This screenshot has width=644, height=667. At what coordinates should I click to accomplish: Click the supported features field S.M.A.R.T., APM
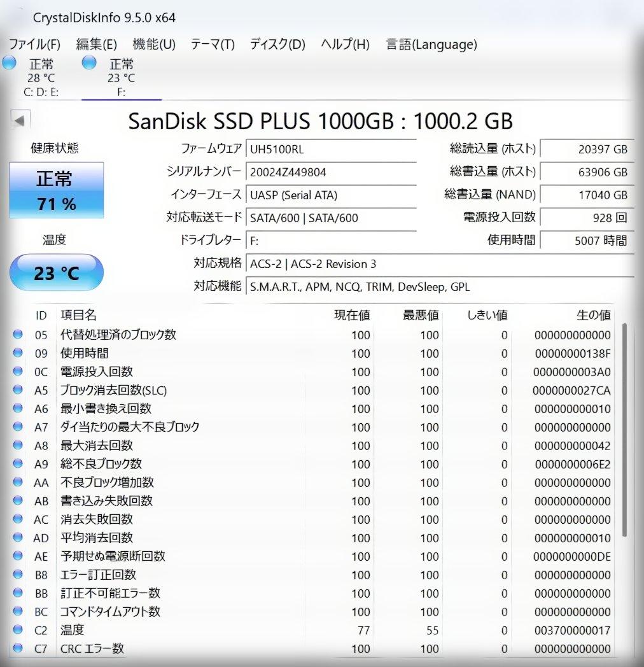pyautogui.click(x=440, y=287)
